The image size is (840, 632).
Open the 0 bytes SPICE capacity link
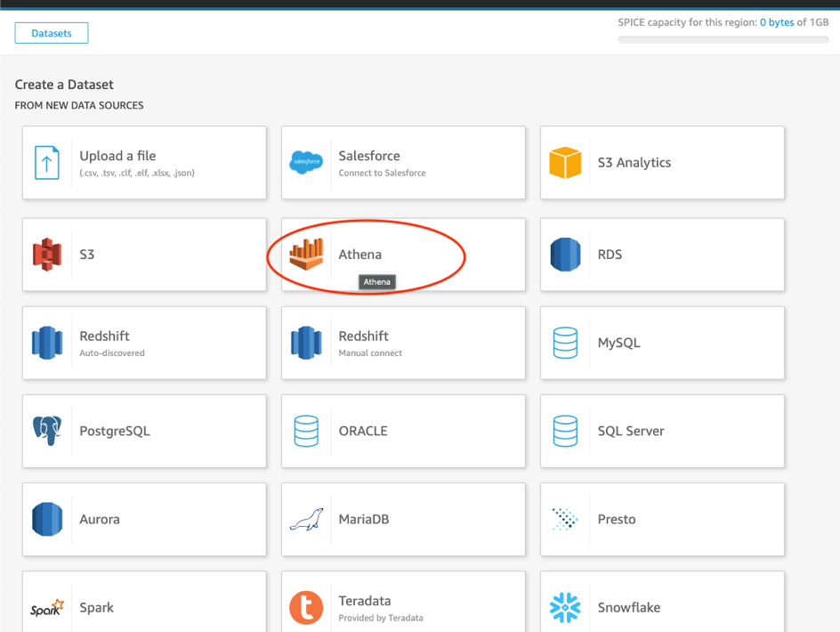pos(777,22)
